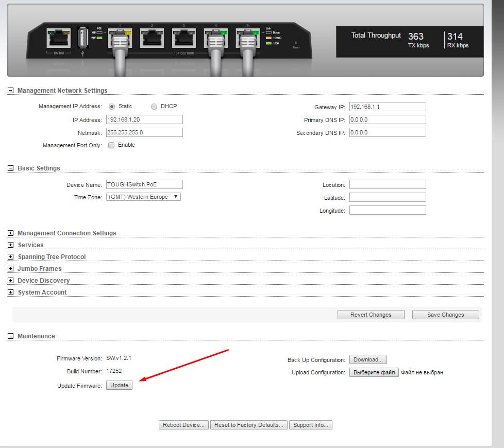The width and height of the screenshot is (504, 448).
Task: Expand the Spanning Tree Protocol section
Action: point(11,257)
